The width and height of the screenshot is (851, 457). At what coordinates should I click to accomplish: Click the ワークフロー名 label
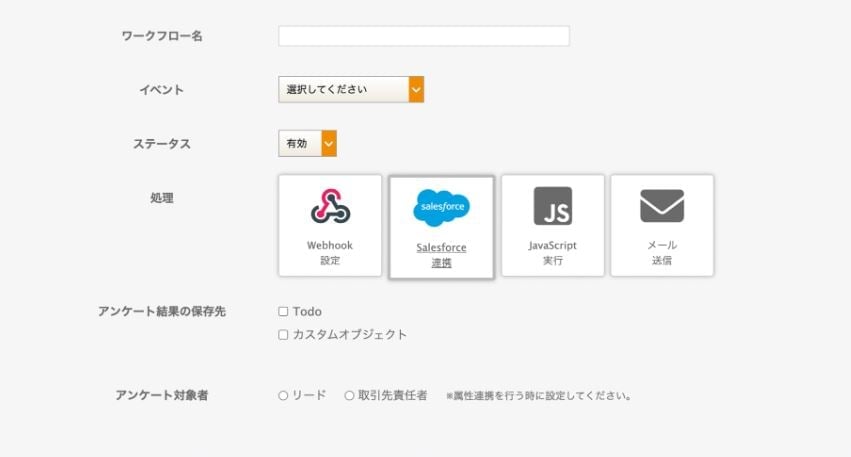(162, 36)
